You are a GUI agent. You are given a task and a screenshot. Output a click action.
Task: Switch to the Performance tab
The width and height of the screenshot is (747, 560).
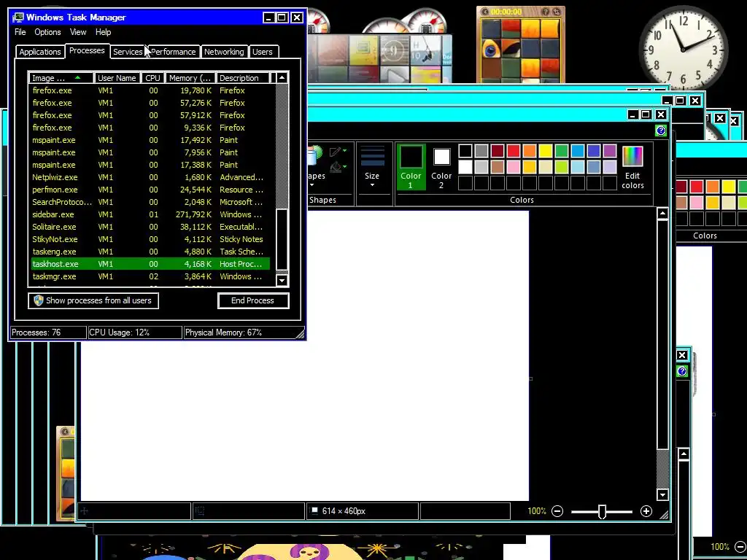coord(173,52)
